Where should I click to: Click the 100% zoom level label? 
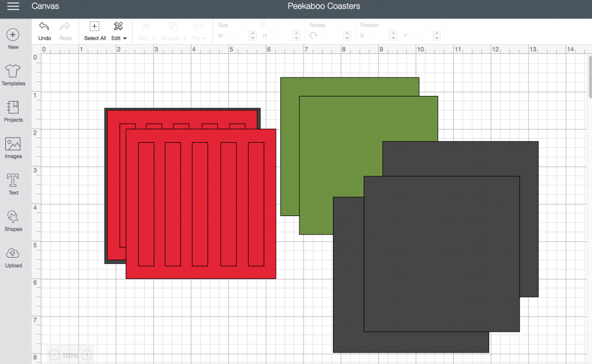pyautogui.click(x=70, y=355)
